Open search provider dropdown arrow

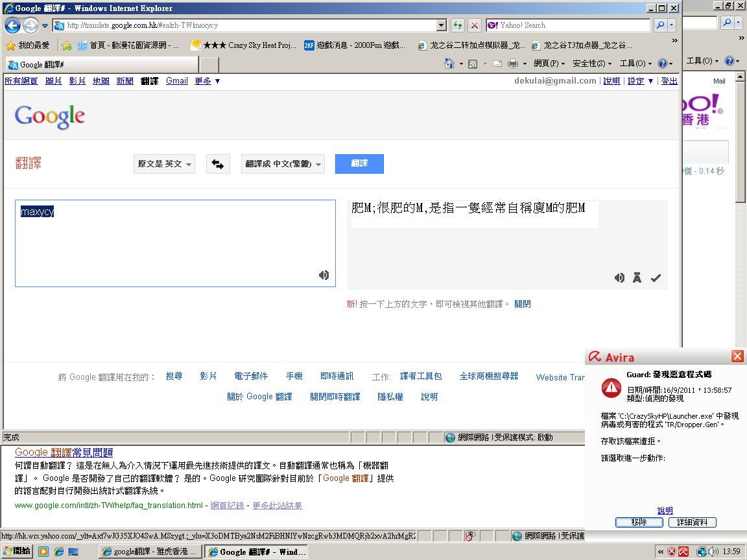(672, 25)
